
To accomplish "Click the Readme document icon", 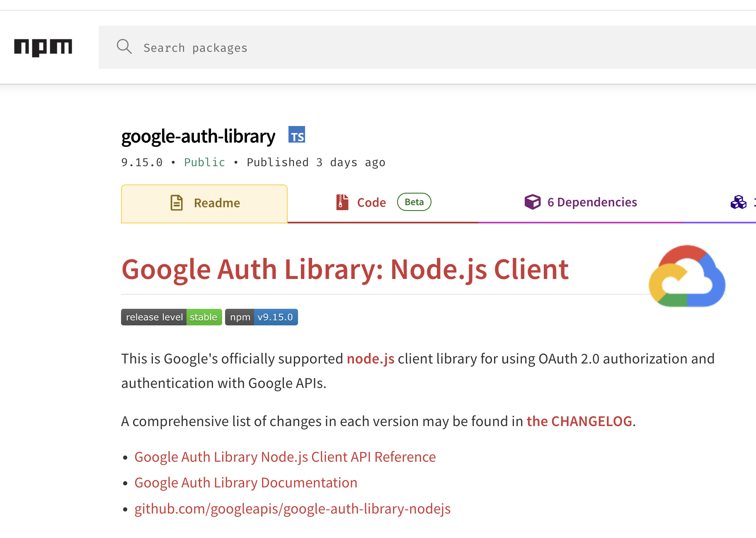I will click(177, 203).
